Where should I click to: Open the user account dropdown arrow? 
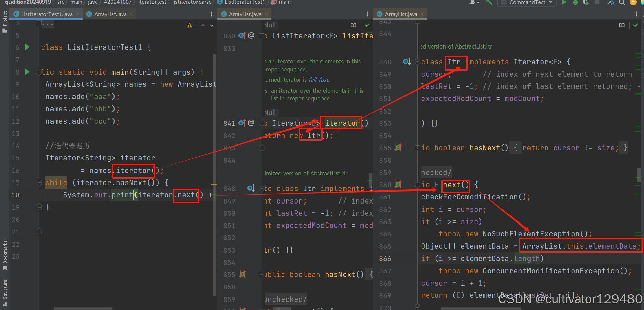click(x=478, y=3)
